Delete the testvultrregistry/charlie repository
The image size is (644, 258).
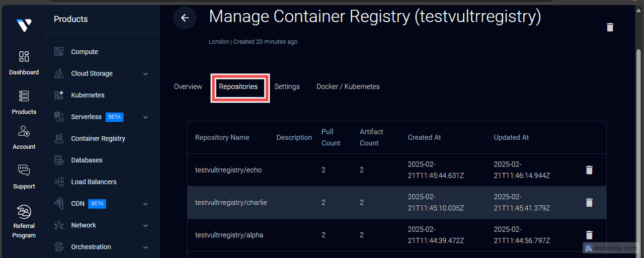(x=589, y=202)
